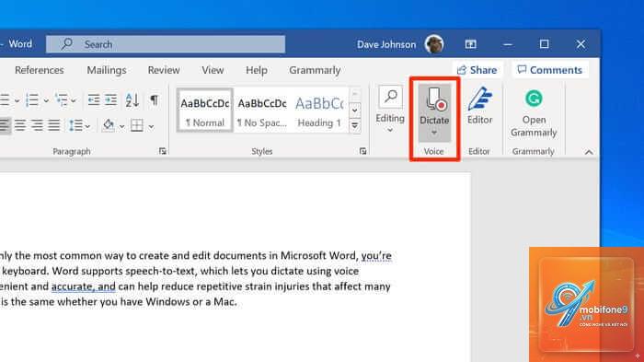
Task: Center align the paragraph
Action: tap(20, 125)
